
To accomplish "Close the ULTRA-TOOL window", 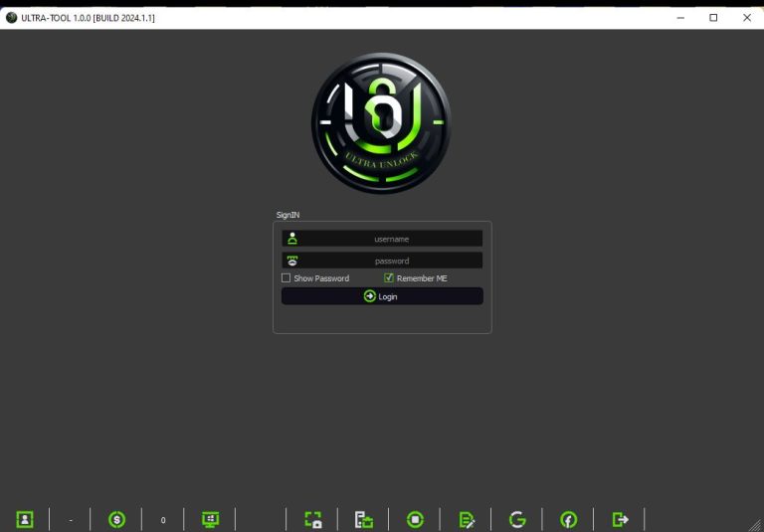I will [x=747, y=18].
